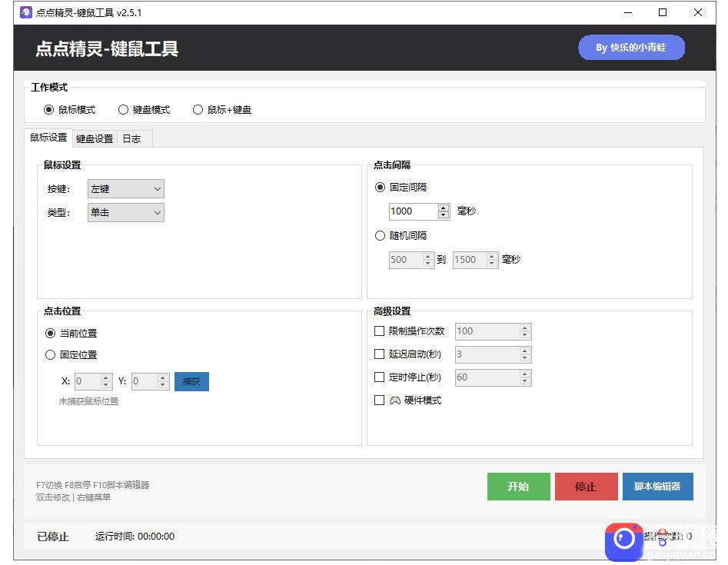Click the delay start 3 field
The height and width of the screenshot is (565, 728).
coord(487,354)
